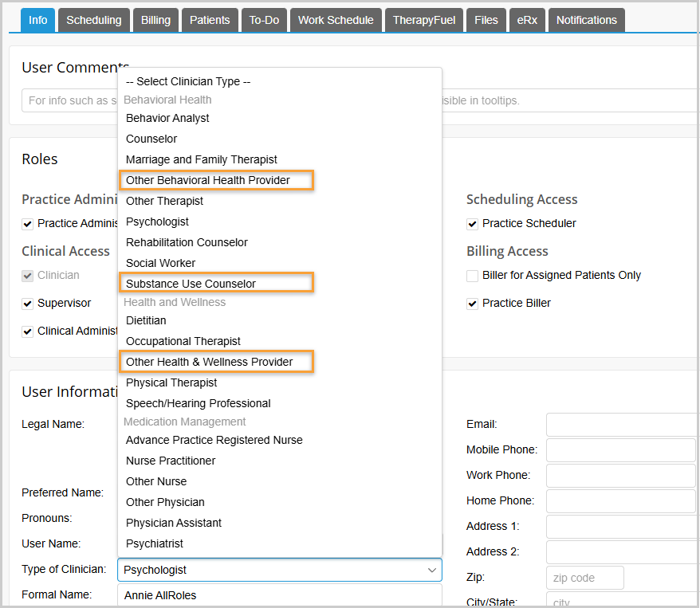Enable Biller for Assigned Patients Only

473,276
